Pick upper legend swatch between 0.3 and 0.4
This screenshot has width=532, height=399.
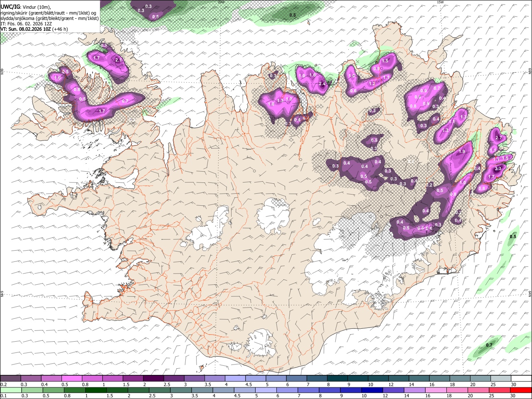coord(31,379)
